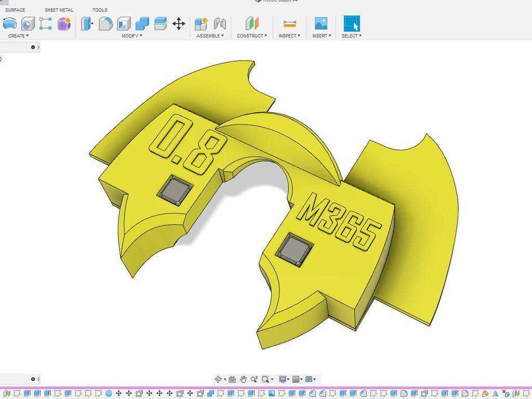The width and height of the screenshot is (532, 399).
Task: Expand the ASSEMBLE dropdown menu
Action: [210, 36]
